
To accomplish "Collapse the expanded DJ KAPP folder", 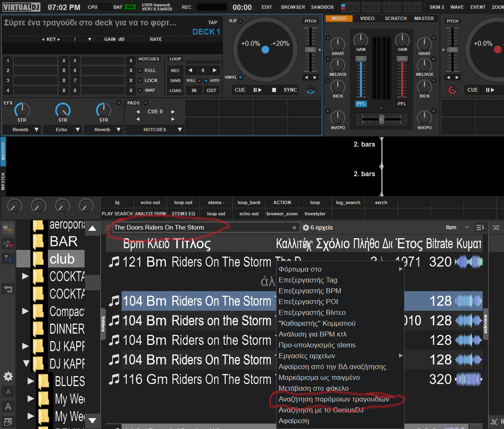I will coord(26,363).
